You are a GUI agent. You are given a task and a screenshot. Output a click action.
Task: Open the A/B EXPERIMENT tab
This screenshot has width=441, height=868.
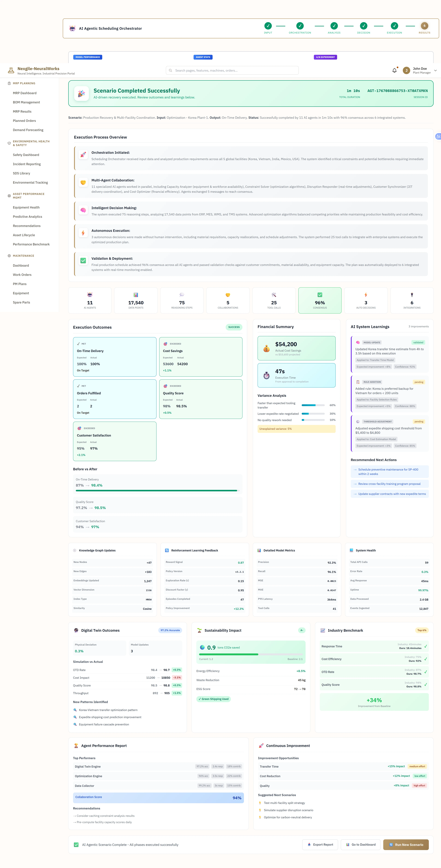click(x=325, y=57)
